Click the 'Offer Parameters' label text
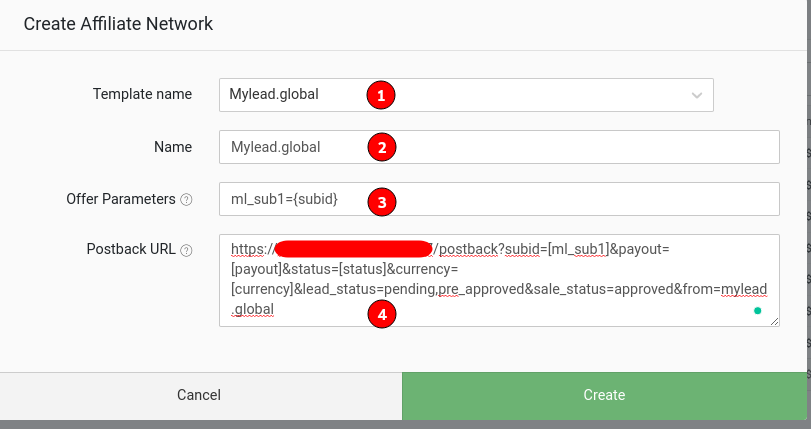The height and width of the screenshot is (429, 811). click(121, 199)
